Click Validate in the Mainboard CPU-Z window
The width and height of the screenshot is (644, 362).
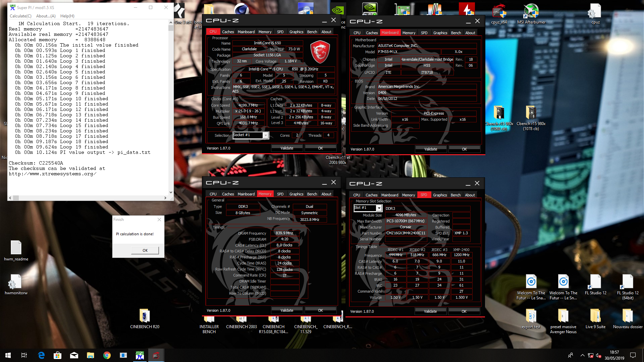431,149
